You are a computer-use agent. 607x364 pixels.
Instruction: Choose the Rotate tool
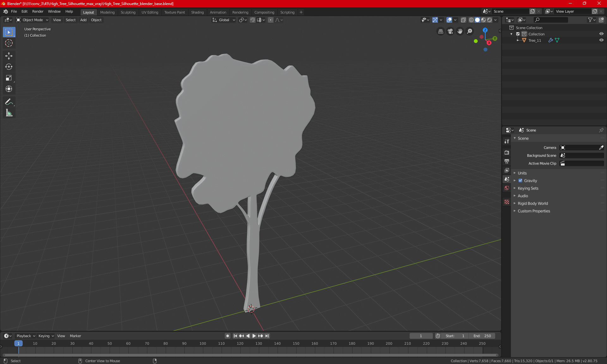(9, 67)
